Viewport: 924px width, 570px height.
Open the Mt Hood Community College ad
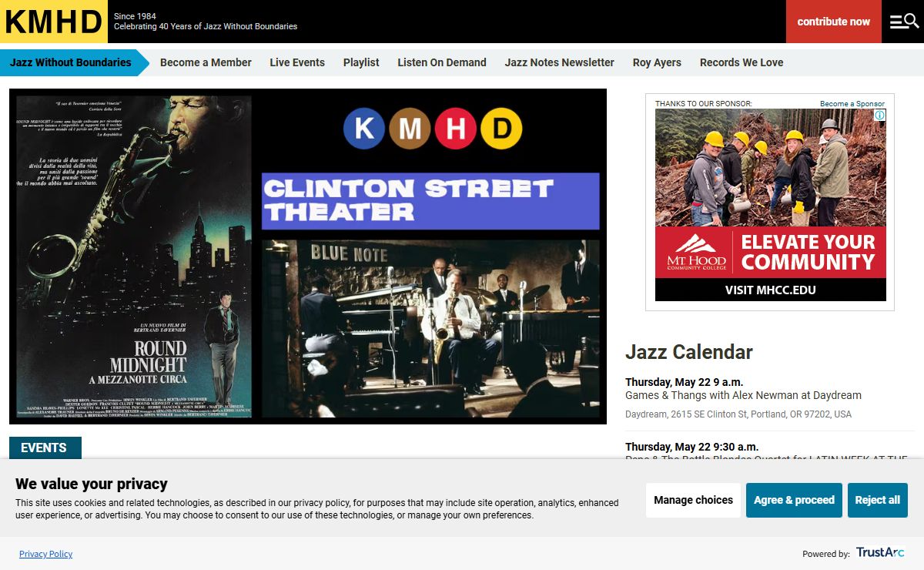(x=771, y=205)
